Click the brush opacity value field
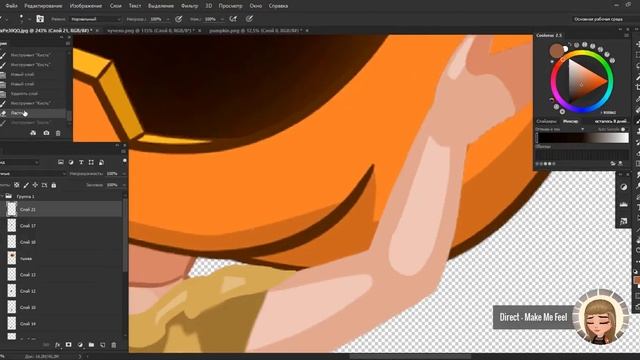The height and width of the screenshot is (360, 640). point(156,19)
